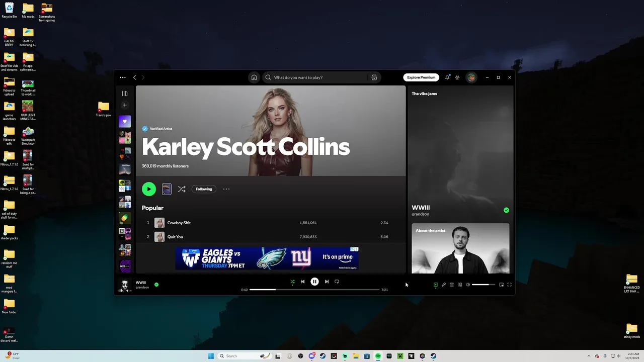This screenshot has width=644, height=362.
Task: Click the taskbar Search box
Action: click(245, 356)
